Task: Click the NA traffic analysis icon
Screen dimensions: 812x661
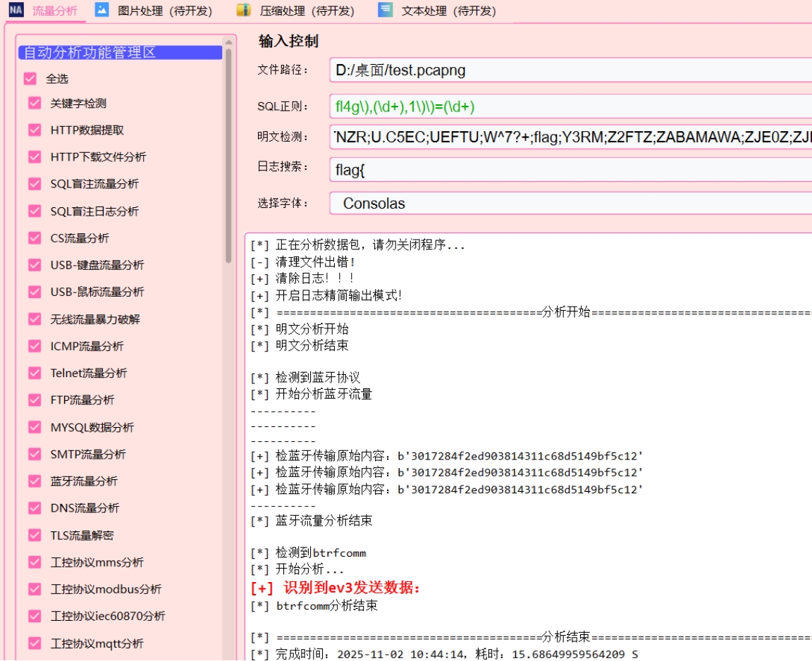Action: tap(16, 10)
